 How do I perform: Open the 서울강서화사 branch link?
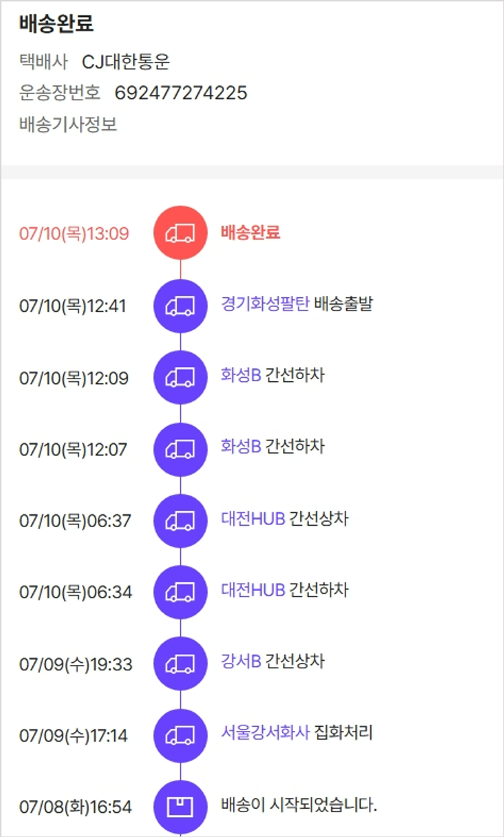[265, 732]
